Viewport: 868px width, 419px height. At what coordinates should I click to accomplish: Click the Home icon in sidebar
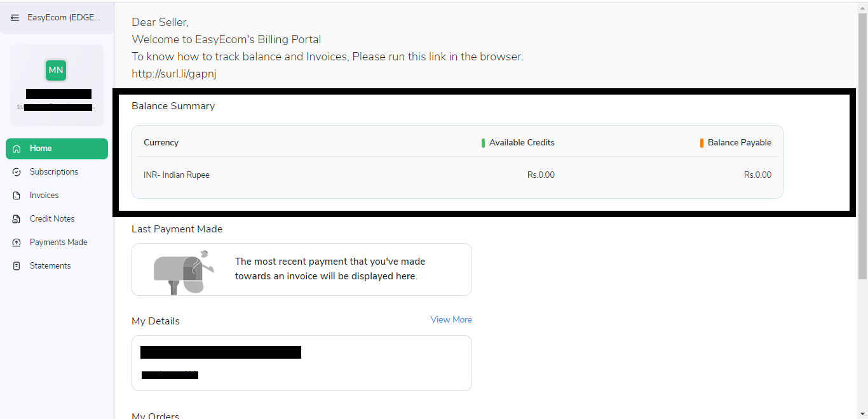17,149
